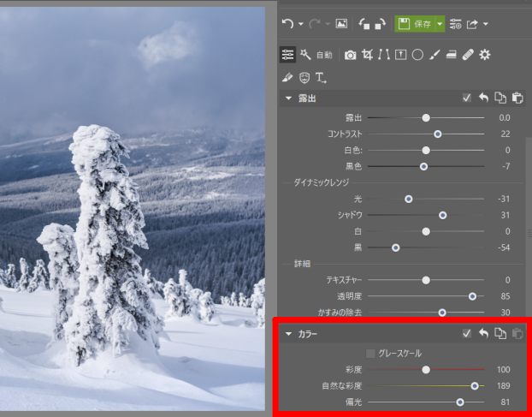Click the magic wand auto-enhance icon

point(305,54)
